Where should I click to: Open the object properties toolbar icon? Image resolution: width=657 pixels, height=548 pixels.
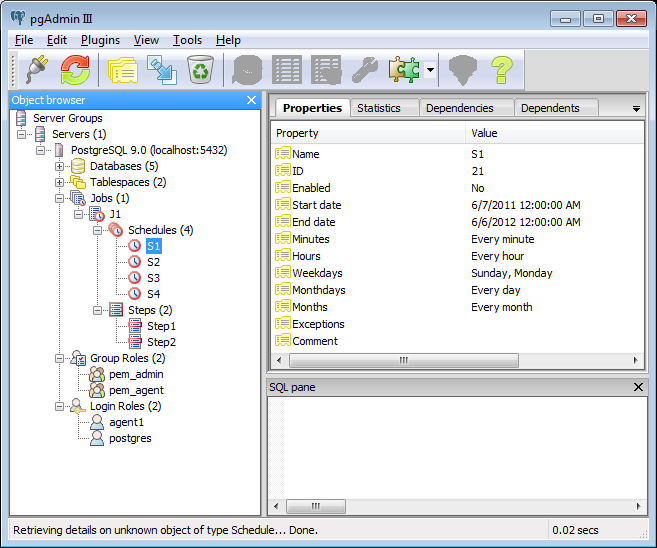pos(122,69)
